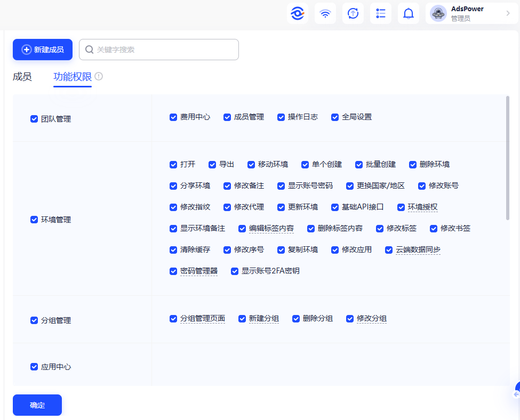The height and width of the screenshot is (420, 520).
Task: Toggle the 显示环境备注 checkbox
Action: 173,229
